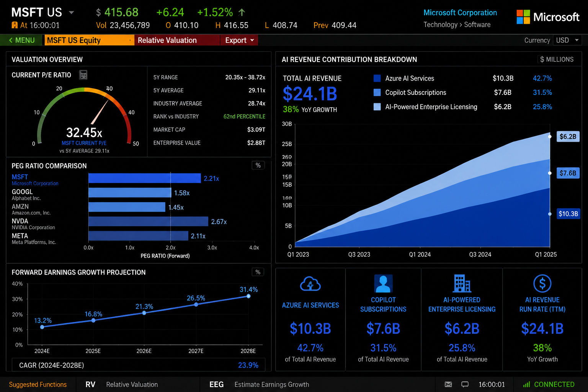Click the AMZN ticker row label
This screenshot has height=392, width=588.
(x=20, y=206)
